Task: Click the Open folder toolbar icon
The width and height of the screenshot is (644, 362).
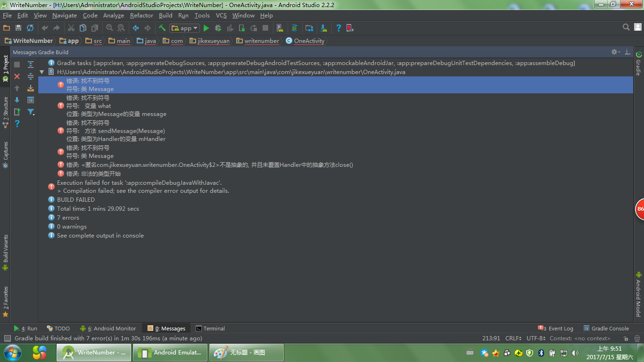Action: click(x=7, y=28)
